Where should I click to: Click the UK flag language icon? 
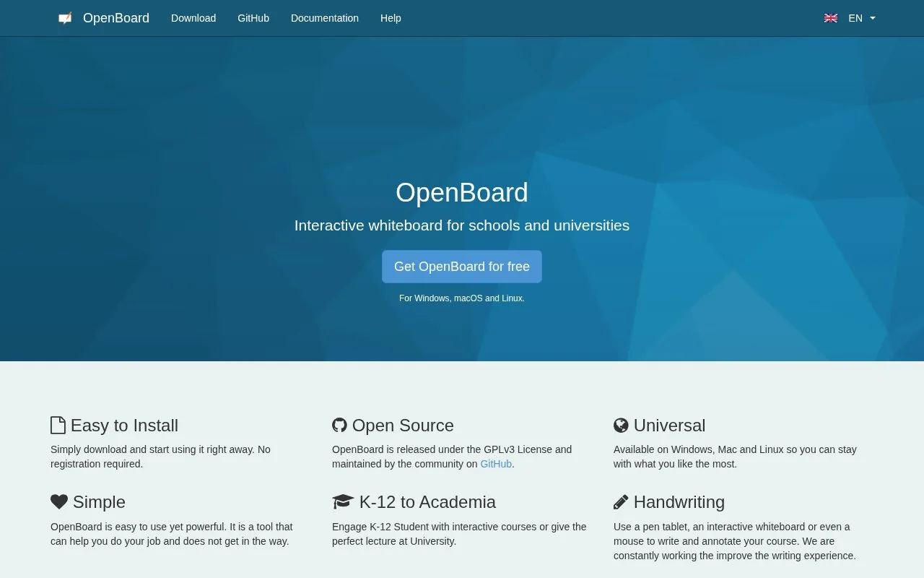831,18
